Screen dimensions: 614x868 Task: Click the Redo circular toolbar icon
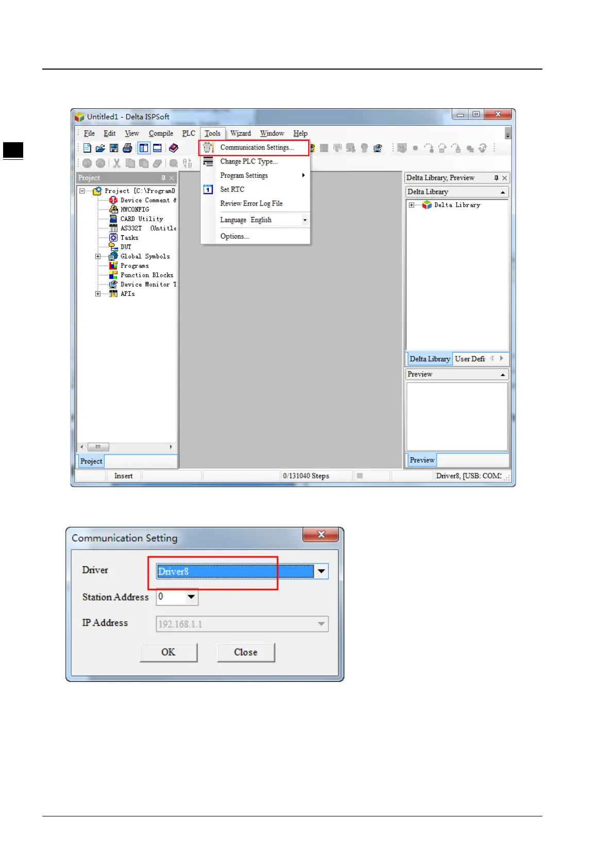coord(101,163)
